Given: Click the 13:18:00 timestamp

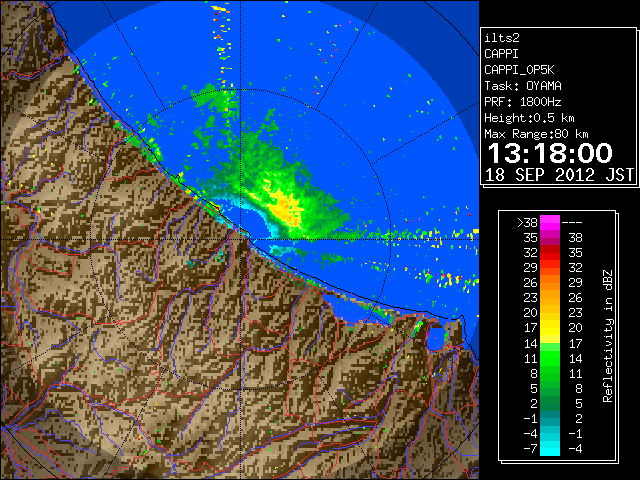Looking at the screenshot, I should coord(550,153).
